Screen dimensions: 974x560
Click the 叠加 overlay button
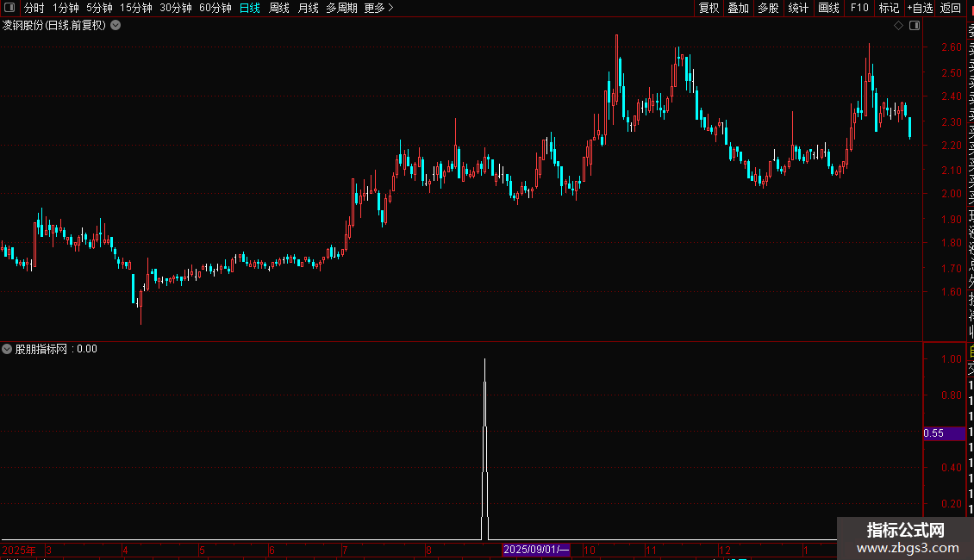(739, 8)
